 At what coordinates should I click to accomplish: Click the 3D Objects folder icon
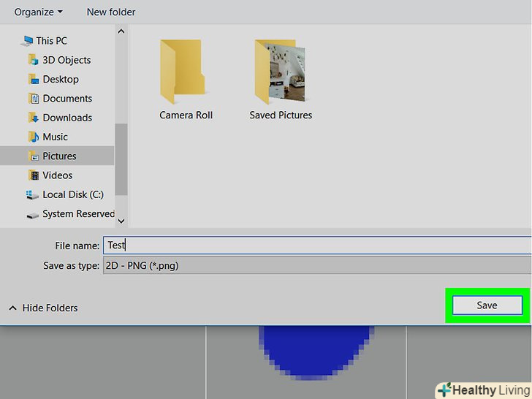coord(33,60)
